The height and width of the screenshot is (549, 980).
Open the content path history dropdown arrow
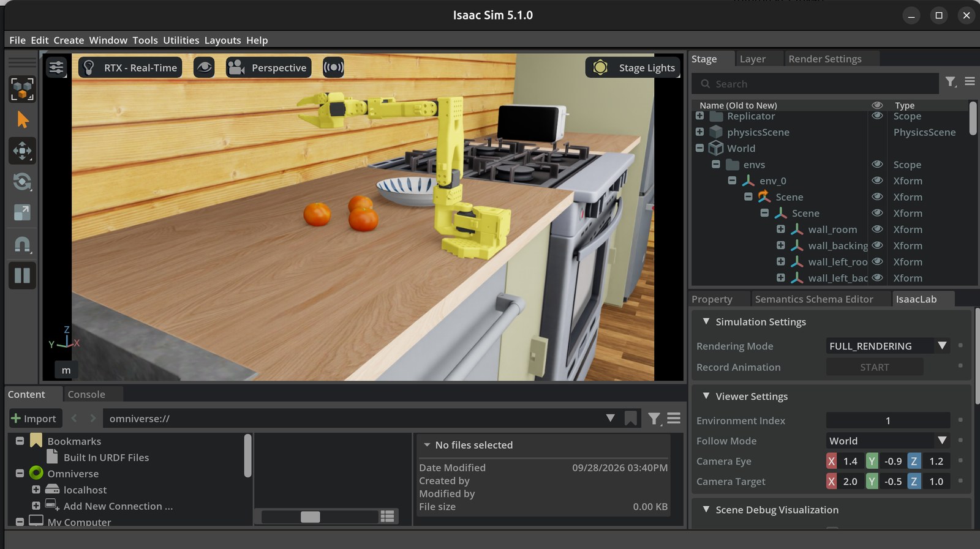[610, 418]
